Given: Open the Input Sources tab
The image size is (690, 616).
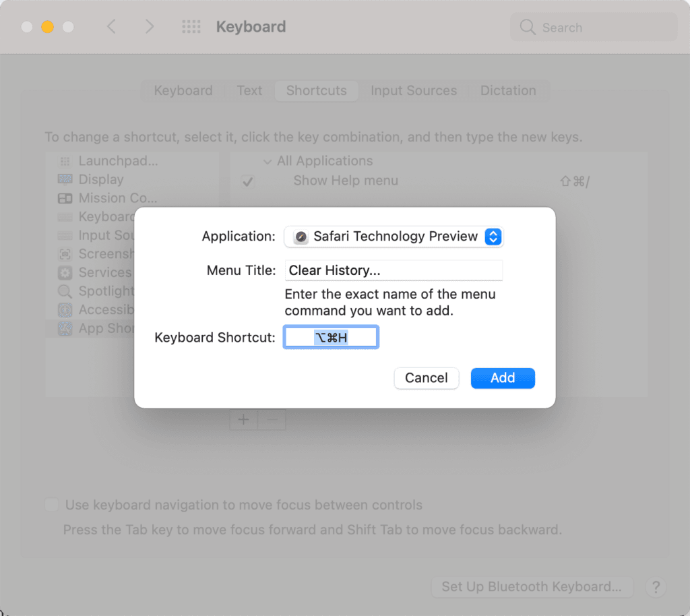Looking at the screenshot, I should coord(414,90).
